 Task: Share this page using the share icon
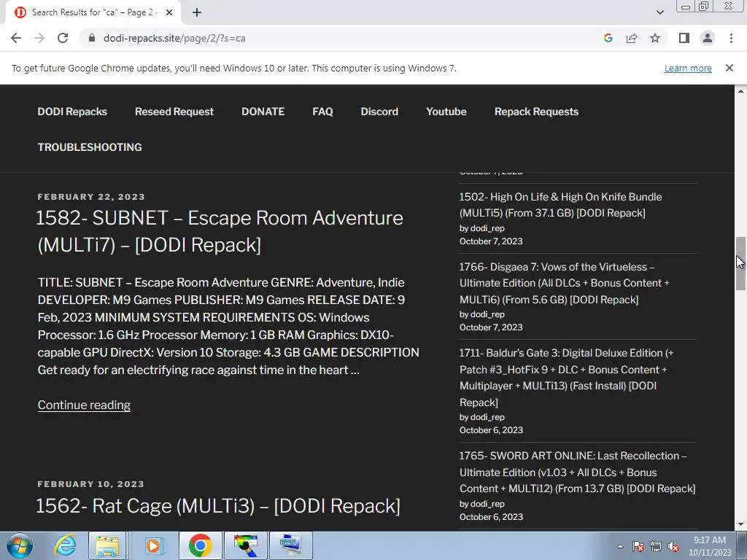(x=632, y=38)
